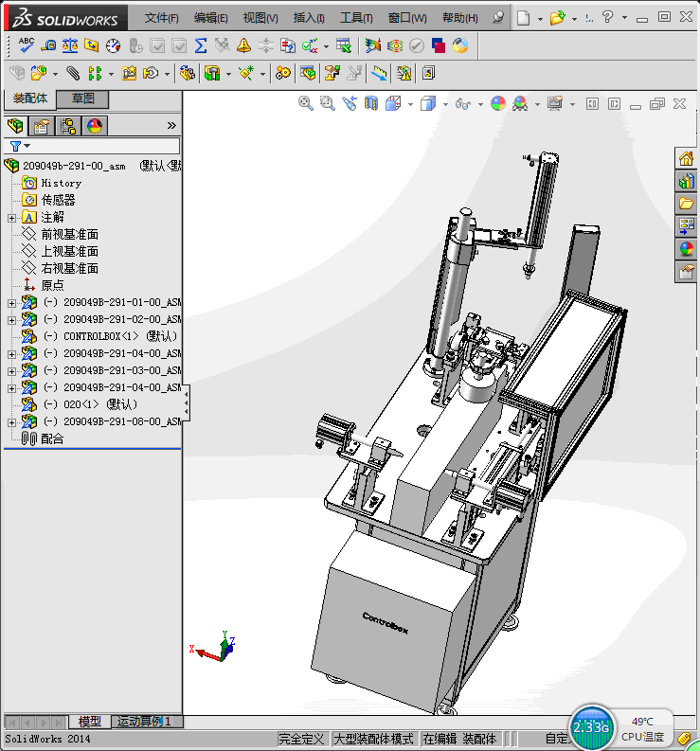The image size is (700, 751).
Task: Select 前视基准面 in the tree
Action: (x=69, y=234)
